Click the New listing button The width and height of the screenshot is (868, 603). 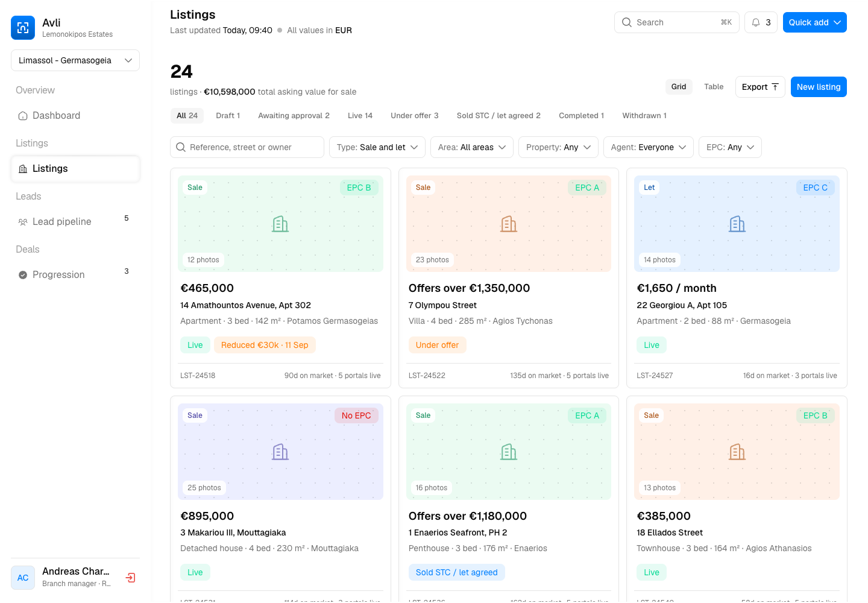pyautogui.click(x=819, y=87)
